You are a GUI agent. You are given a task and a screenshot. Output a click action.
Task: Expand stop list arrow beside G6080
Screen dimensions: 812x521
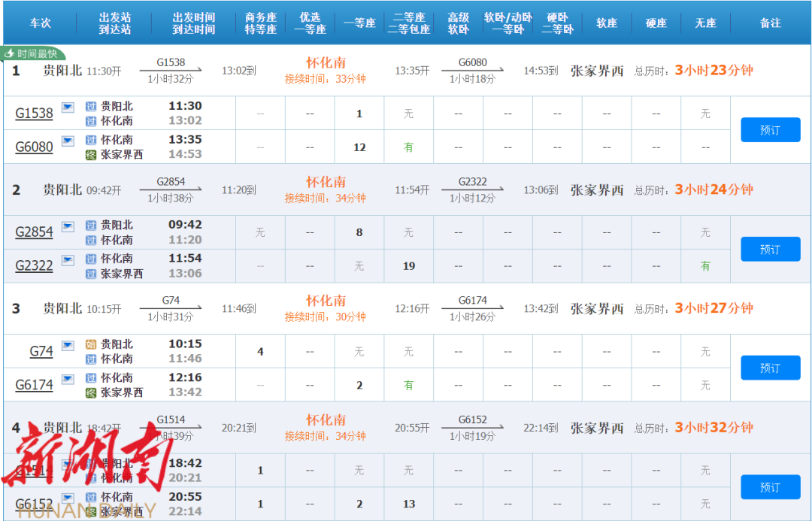(68, 141)
